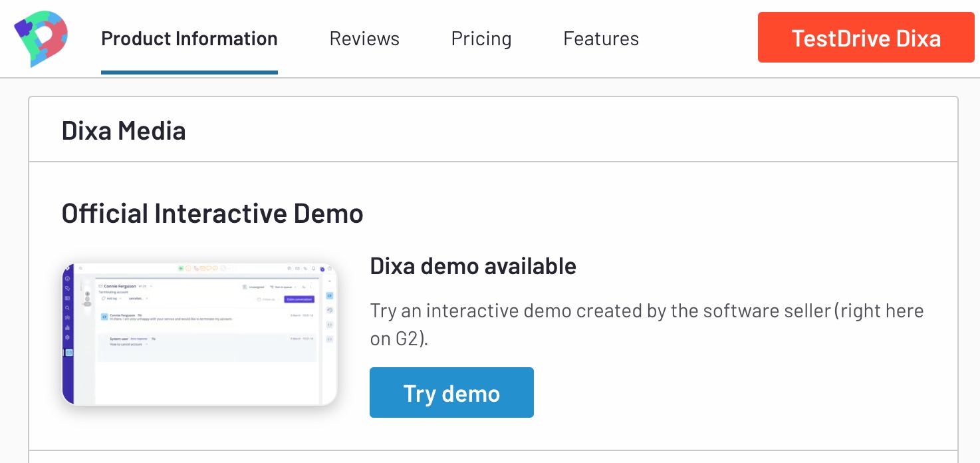Click the bell notification icon in demo preview

313,269
